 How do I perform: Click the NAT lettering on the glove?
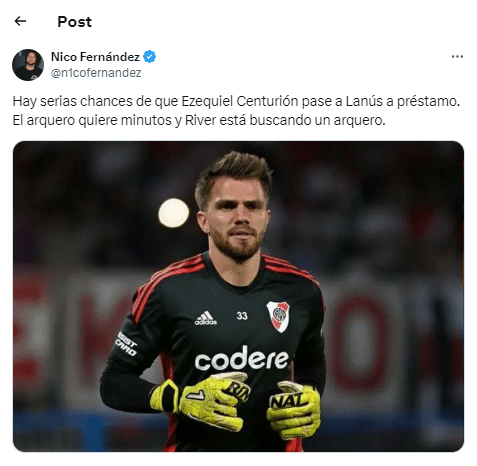tap(286, 400)
